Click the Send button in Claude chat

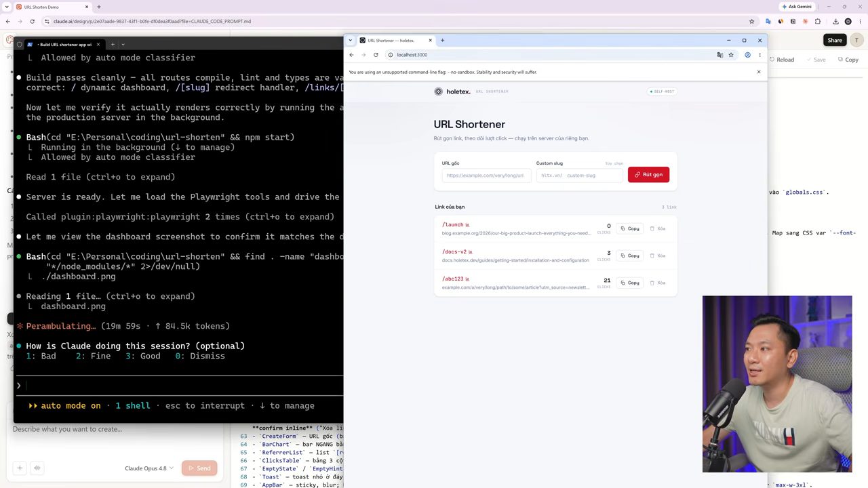coord(199,468)
